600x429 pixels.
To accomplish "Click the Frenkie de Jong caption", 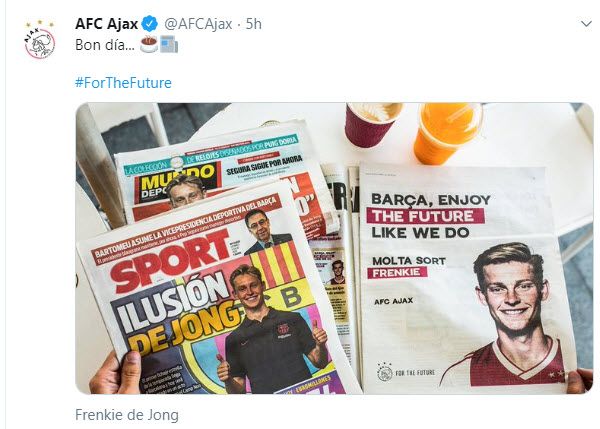I will pos(127,413).
